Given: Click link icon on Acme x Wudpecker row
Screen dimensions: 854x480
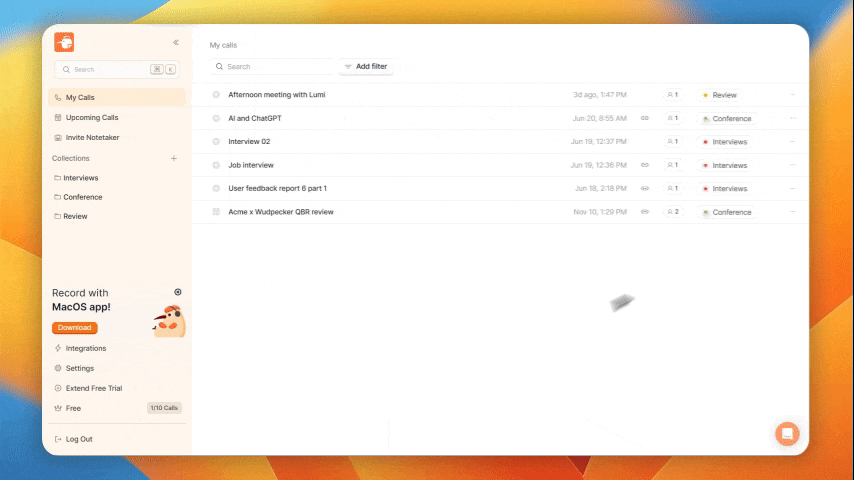Looking at the screenshot, I should pyautogui.click(x=645, y=212).
